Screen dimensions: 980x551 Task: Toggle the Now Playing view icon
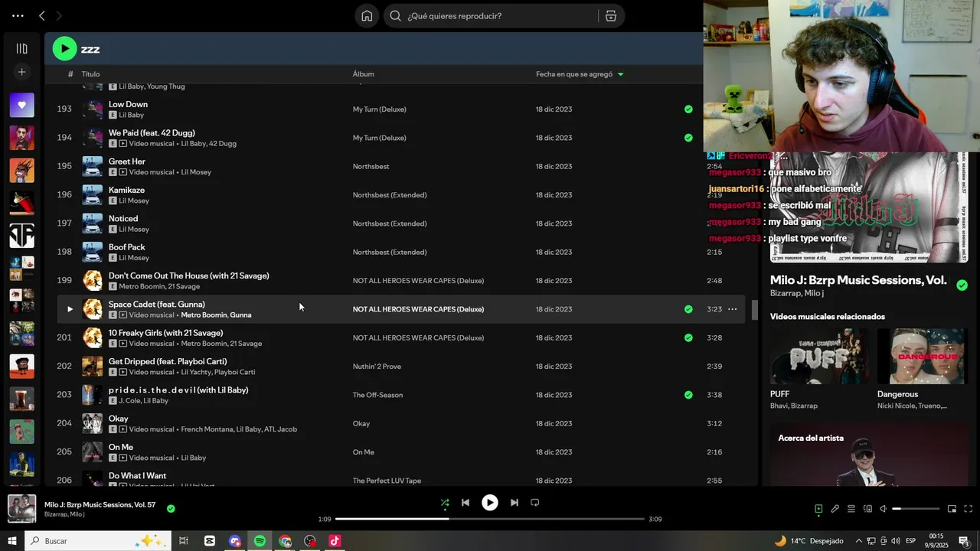818,509
